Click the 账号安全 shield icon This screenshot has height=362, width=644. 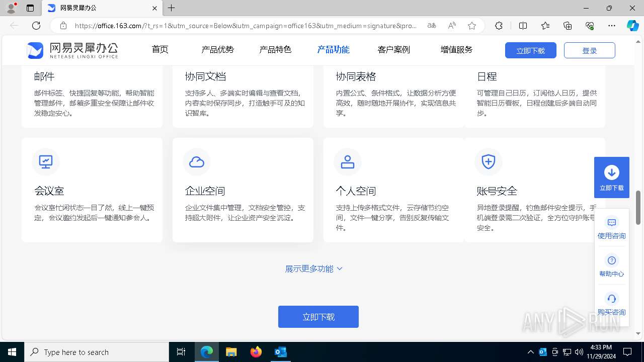(x=489, y=162)
